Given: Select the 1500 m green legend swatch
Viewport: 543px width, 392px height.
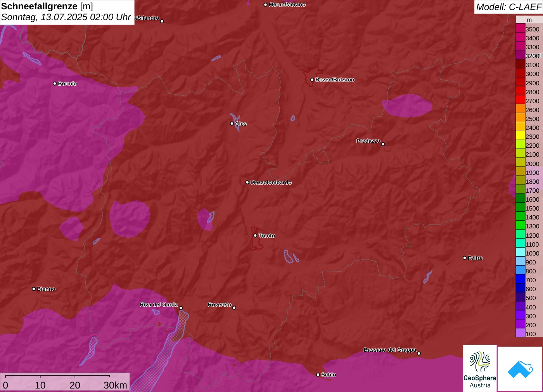Looking at the screenshot, I should click(x=521, y=207).
